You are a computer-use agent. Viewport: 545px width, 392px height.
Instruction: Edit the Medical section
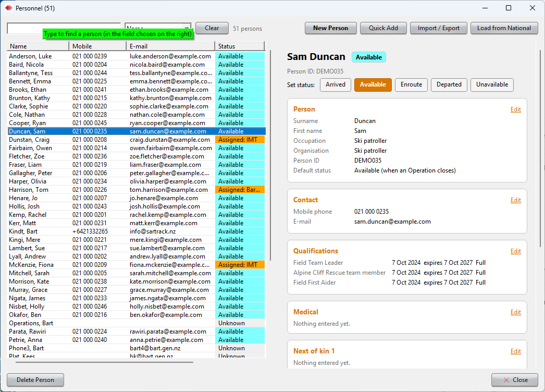(515, 312)
